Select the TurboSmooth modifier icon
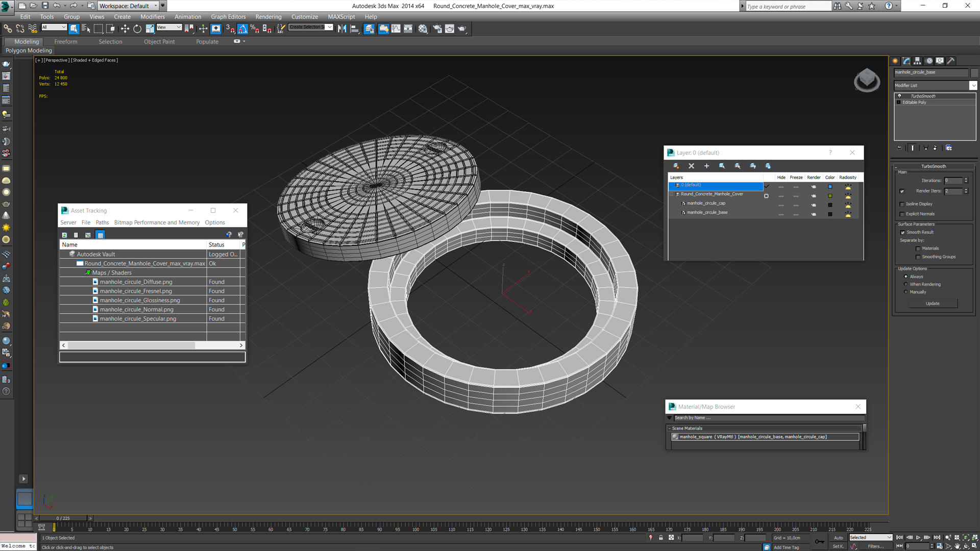Screen dimensions: 980x551 tap(899, 95)
